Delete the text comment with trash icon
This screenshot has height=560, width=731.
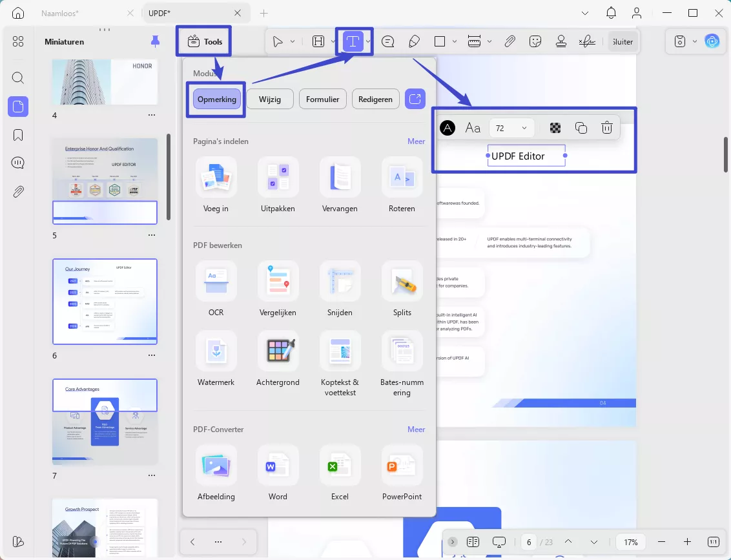606,128
